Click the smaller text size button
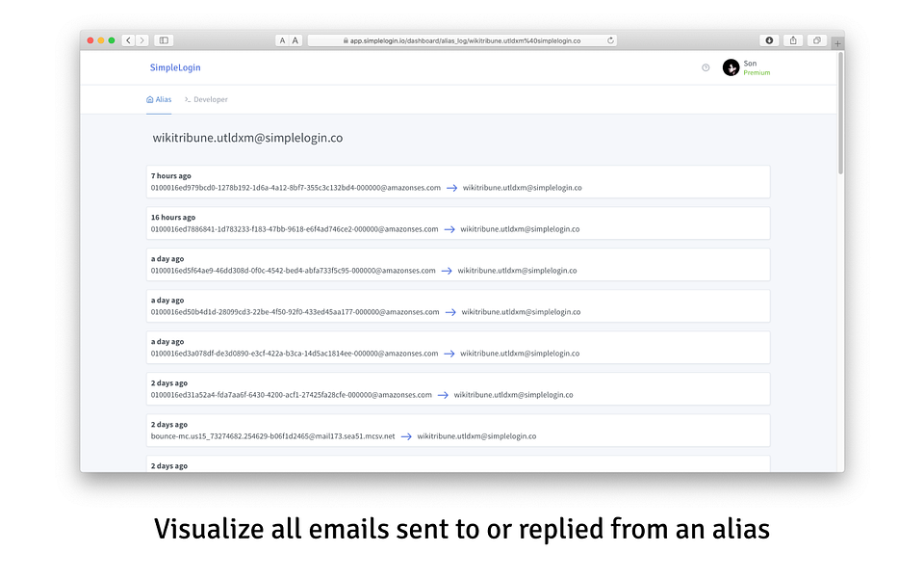The height and width of the screenshot is (578, 924). point(281,40)
